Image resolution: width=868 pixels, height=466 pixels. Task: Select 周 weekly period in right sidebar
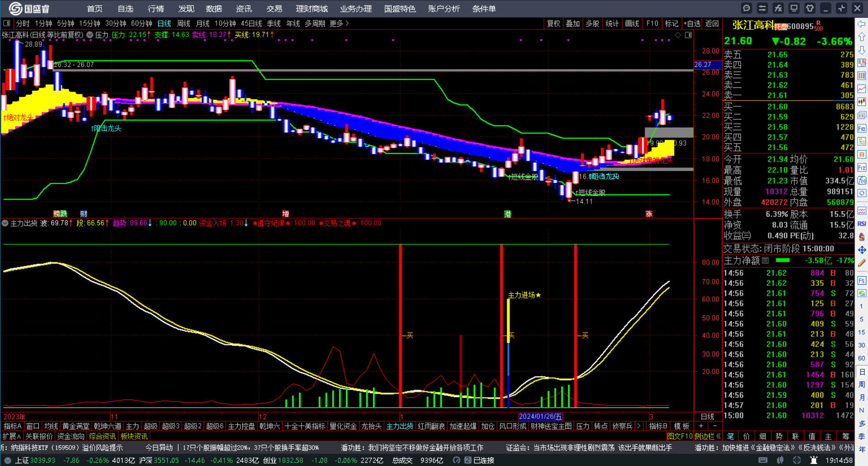(862, 385)
